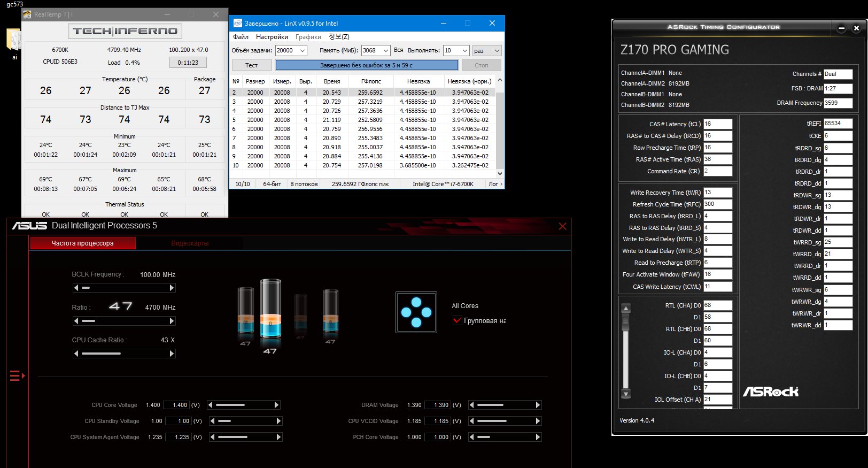Decrease CPU Cache Ratio with left arrow

tap(76, 354)
